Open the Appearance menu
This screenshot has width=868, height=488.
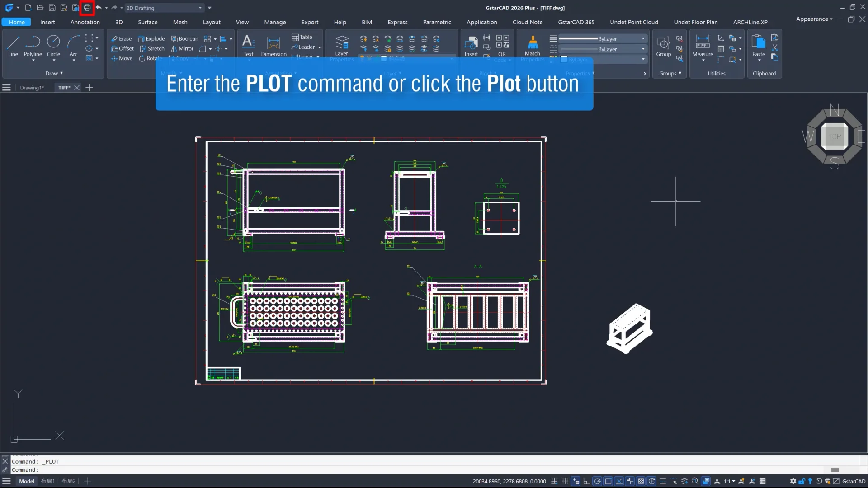coord(814,19)
